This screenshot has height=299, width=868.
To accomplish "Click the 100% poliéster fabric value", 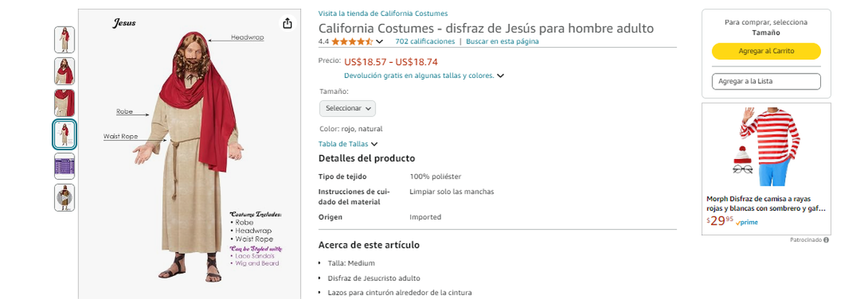I will point(435,176).
